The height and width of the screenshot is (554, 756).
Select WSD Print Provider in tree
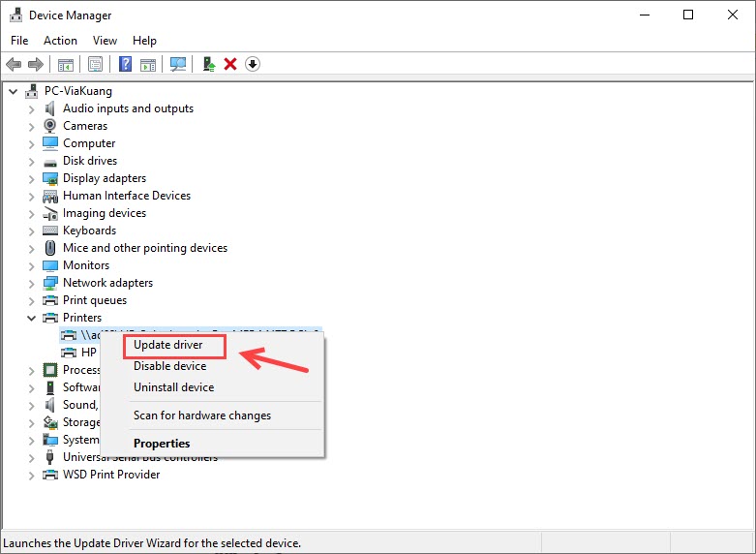[x=111, y=475]
